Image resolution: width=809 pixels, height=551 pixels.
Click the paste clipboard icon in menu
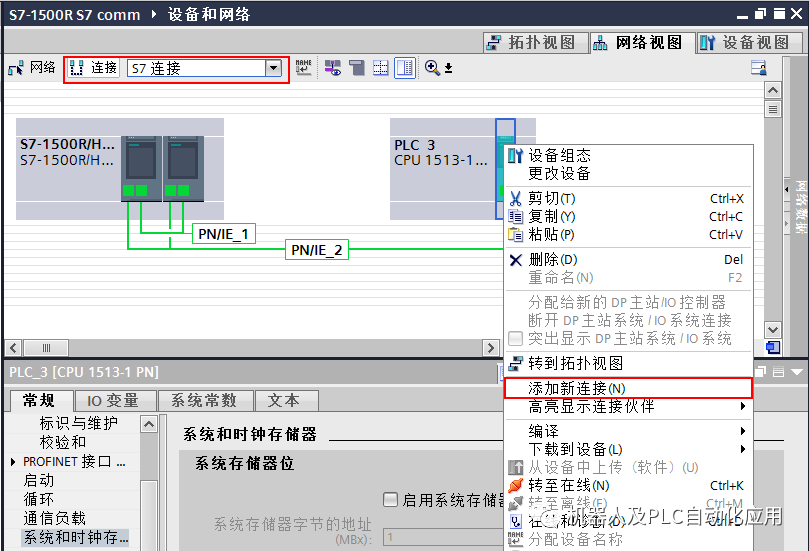coord(515,234)
